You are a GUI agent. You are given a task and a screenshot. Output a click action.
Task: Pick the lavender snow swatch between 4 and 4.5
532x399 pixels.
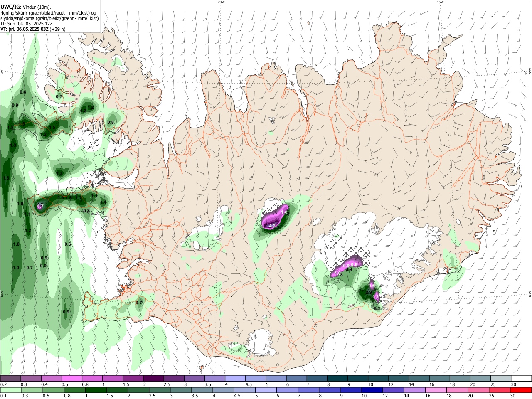tap(235, 379)
